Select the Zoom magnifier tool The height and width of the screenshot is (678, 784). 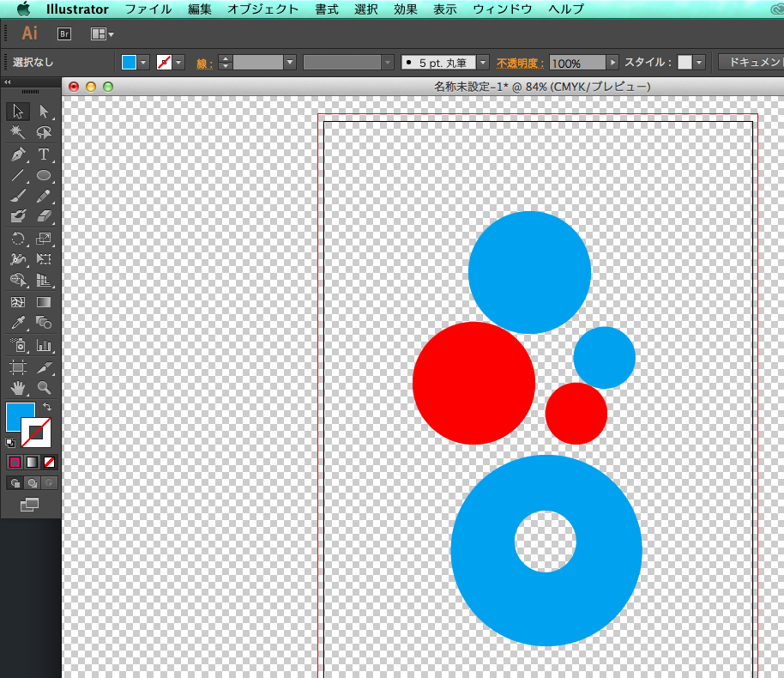pyautogui.click(x=44, y=388)
